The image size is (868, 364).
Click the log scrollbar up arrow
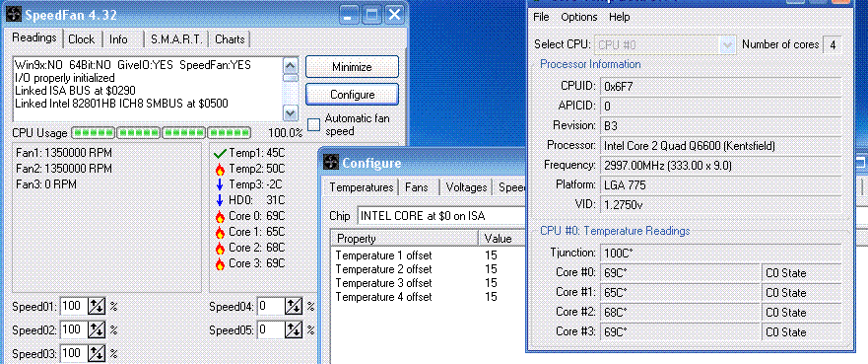291,64
